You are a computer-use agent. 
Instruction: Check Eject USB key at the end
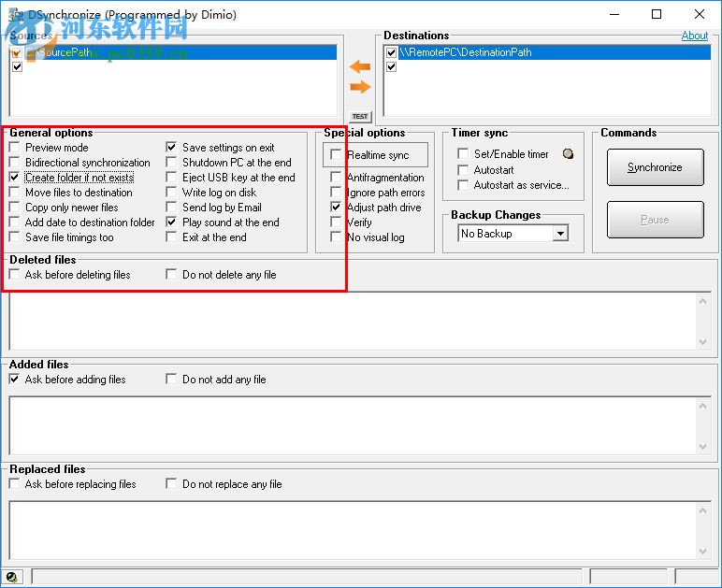pos(171,177)
